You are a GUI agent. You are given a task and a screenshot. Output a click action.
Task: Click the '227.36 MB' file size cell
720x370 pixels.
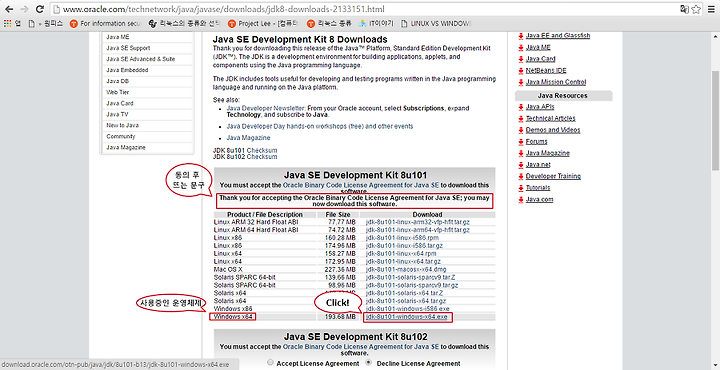point(340,269)
